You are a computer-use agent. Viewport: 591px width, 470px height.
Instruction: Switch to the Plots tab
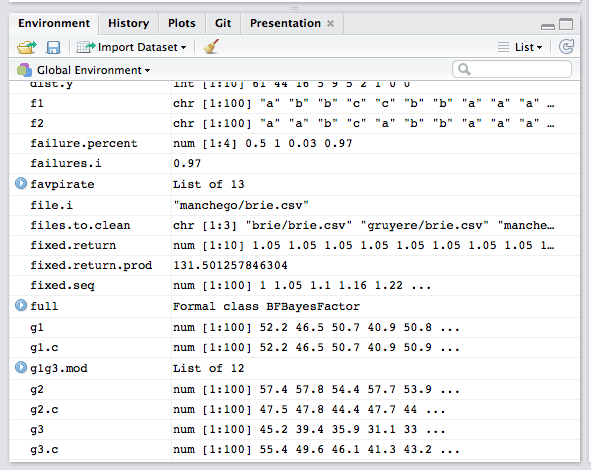(x=182, y=23)
